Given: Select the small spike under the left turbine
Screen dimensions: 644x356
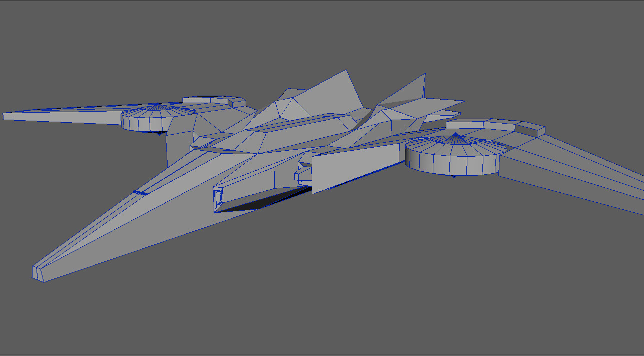Looking at the screenshot, I should coord(158,134).
